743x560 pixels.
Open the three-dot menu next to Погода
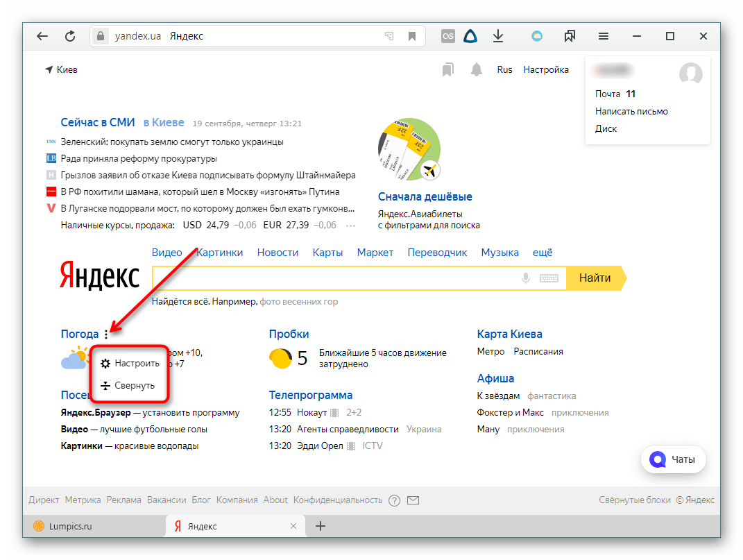click(x=106, y=334)
